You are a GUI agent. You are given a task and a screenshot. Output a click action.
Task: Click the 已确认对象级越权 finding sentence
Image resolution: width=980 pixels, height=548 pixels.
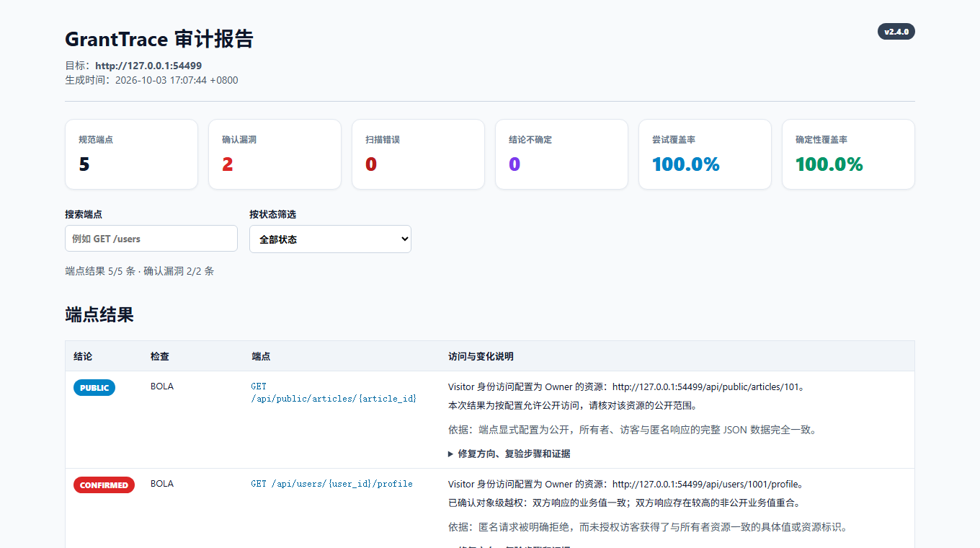click(624, 503)
